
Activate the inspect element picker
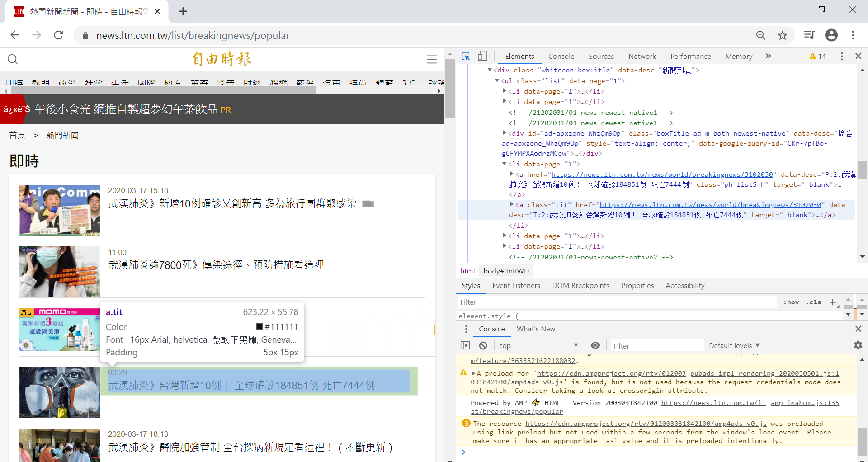[466, 56]
